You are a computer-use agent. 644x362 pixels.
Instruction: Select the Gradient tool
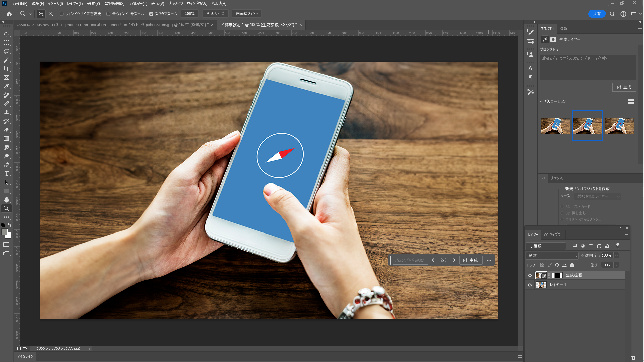pos(6,139)
